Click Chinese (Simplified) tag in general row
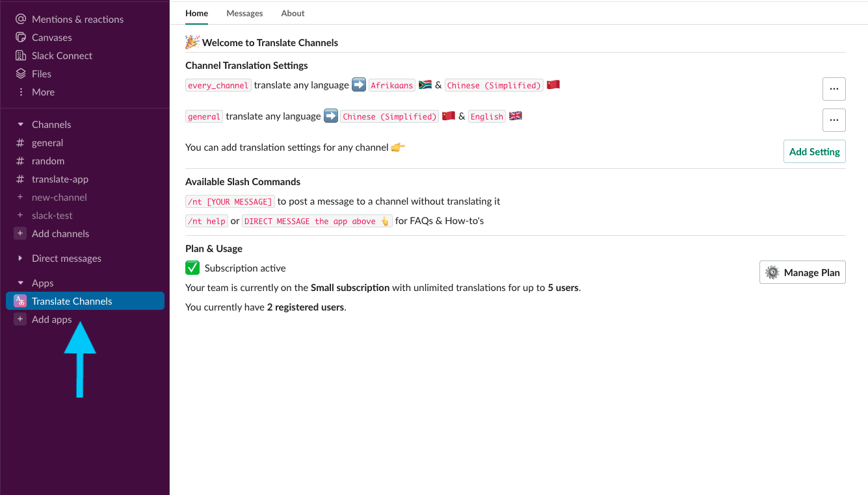The image size is (868, 495). pyautogui.click(x=390, y=117)
